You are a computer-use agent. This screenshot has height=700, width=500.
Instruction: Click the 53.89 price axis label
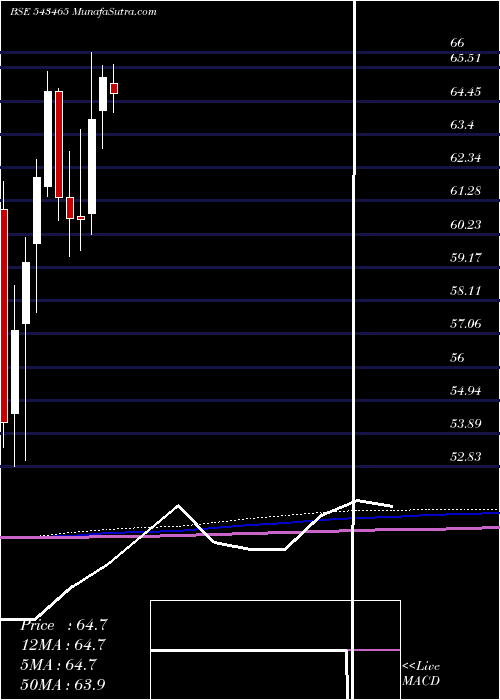coord(465,423)
